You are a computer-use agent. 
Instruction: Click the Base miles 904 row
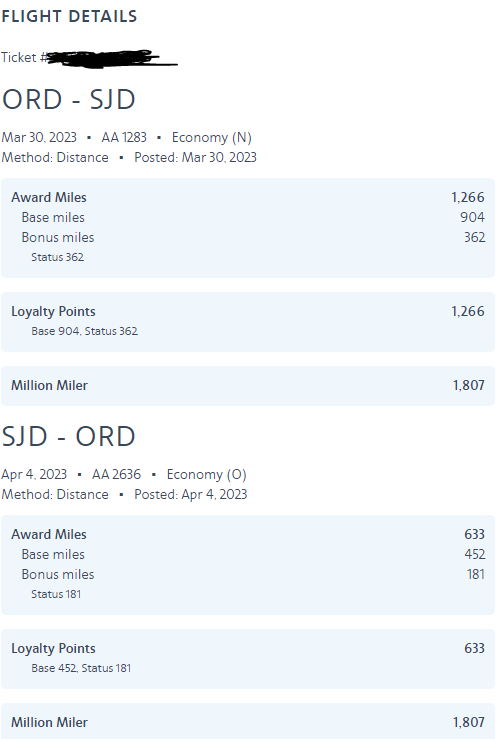pos(253,217)
